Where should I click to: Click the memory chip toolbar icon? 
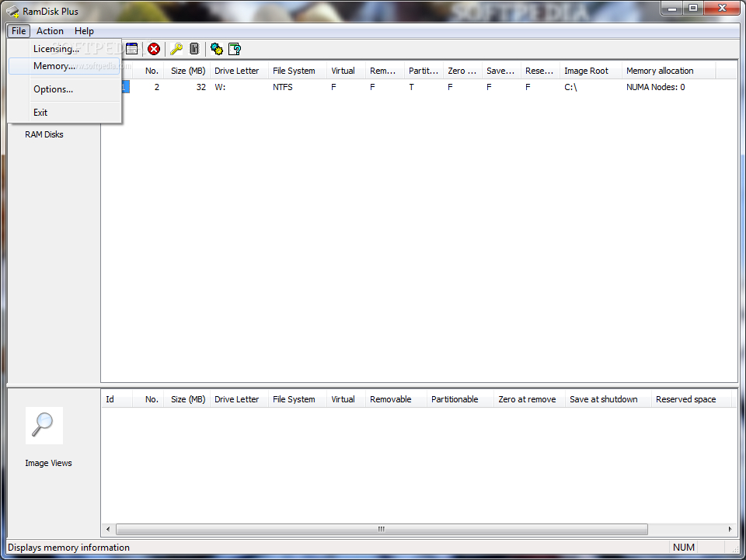coord(194,48)
